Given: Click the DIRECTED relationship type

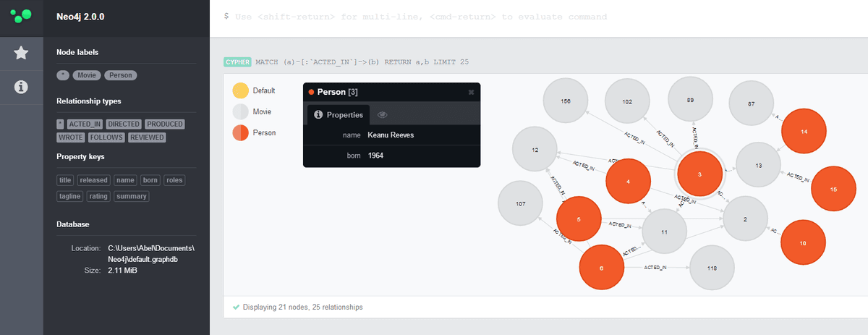Looking at the screenshot, I should coord(124,124).
